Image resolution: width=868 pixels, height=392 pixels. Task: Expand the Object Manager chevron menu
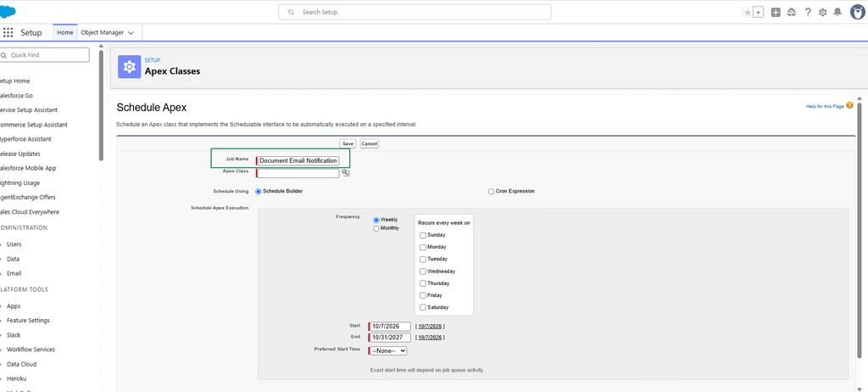tap(131, 33)
